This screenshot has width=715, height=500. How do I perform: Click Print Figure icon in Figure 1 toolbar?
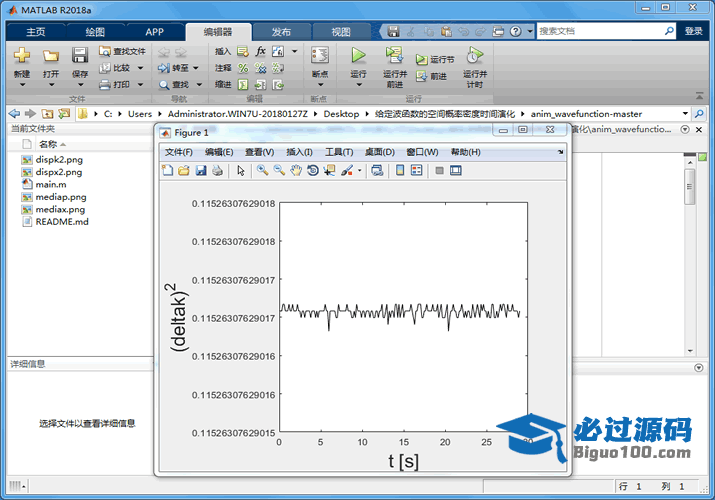pos(218,170)
